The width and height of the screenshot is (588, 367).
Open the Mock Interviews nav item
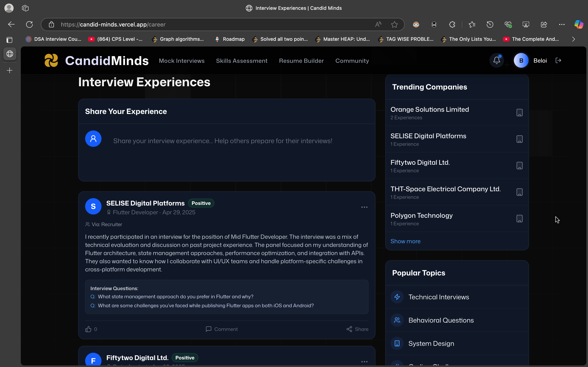tap(182, 61)
